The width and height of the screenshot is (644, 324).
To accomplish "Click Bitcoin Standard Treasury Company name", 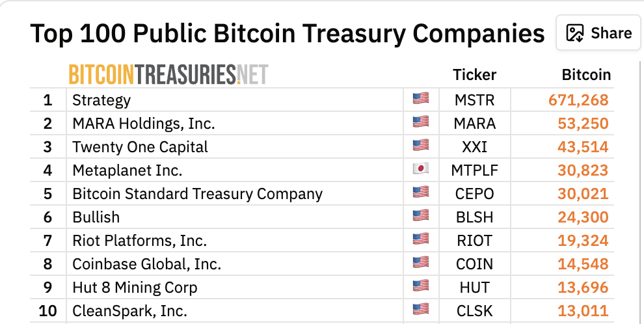I will click(x=197, y=194).
